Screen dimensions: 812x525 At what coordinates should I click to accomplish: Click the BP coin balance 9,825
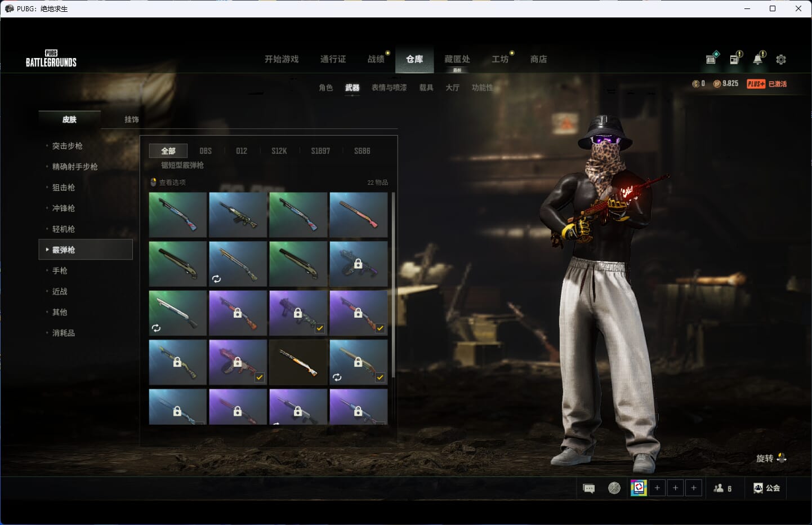[x=726, y=83]
